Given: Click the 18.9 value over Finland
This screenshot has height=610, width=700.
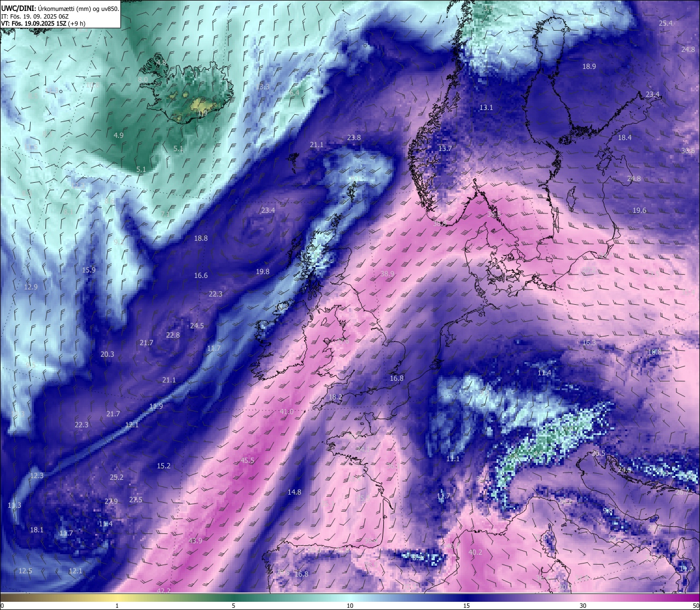Looking at the screenshot, I should pyautogui.click(x=589, y=66).
